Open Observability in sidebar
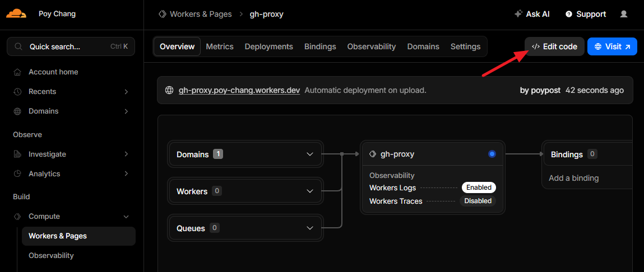Viewport: 644px width, 272px height. click(52, 256)
